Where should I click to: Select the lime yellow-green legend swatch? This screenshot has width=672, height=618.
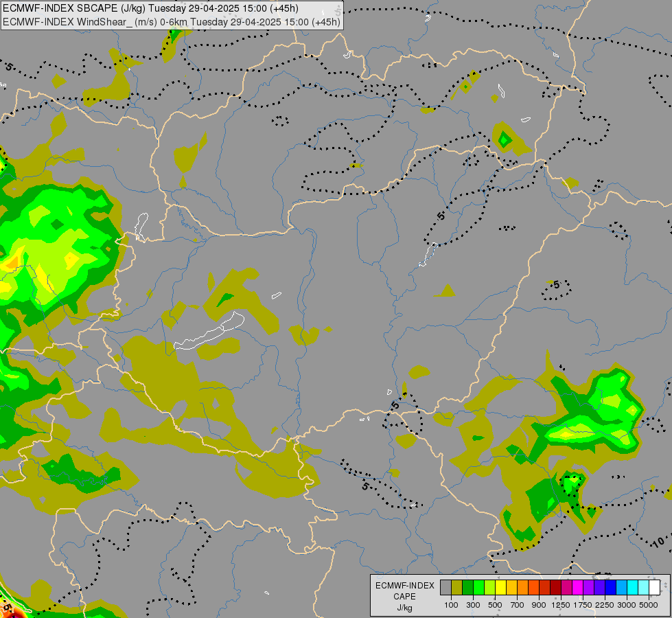coord(490,587)
